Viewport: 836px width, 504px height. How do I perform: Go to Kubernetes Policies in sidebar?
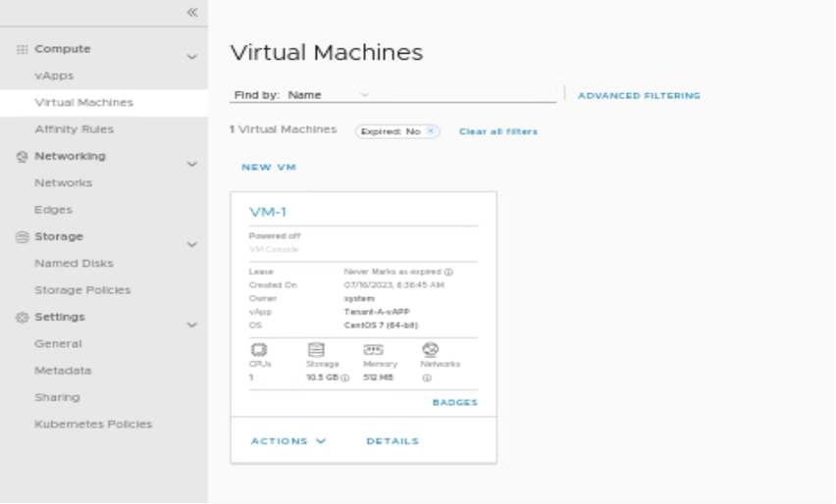pos(93,425)
